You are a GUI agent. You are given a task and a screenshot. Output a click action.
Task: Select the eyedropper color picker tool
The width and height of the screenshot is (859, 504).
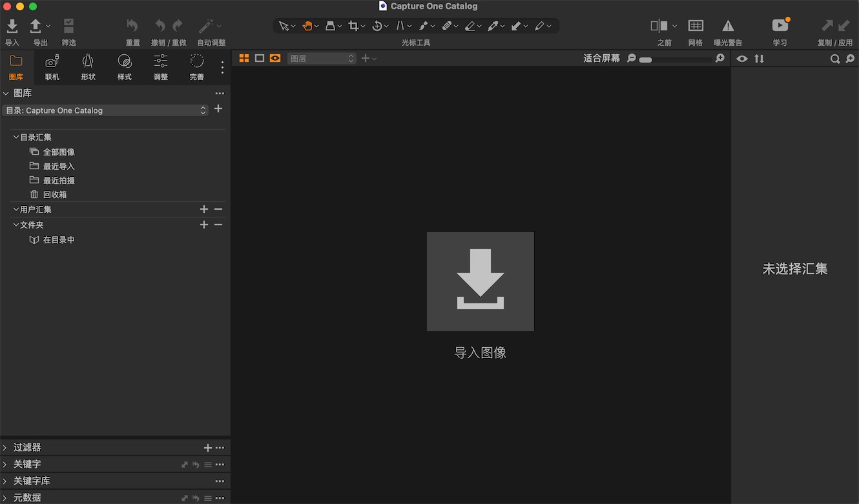pos(493,26)
